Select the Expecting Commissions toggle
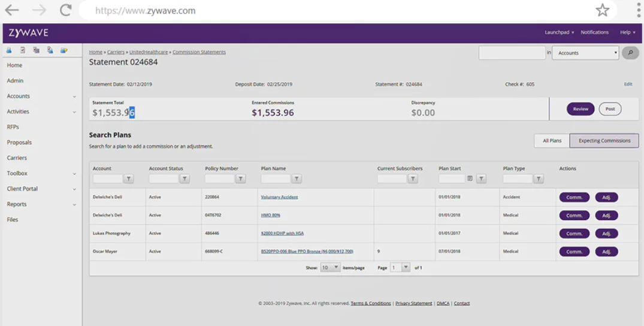 coord(604,141)
